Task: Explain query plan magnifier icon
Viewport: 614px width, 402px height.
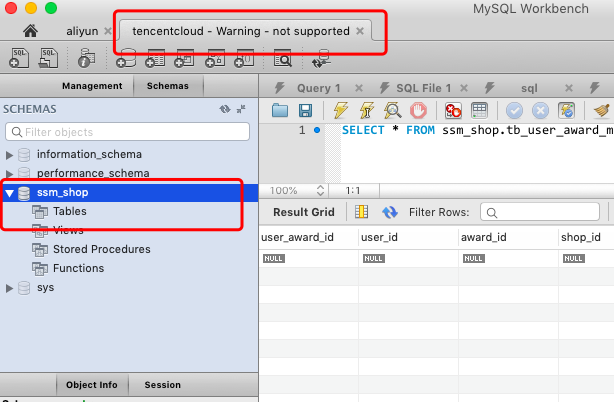Action: (x=392, y=110)
